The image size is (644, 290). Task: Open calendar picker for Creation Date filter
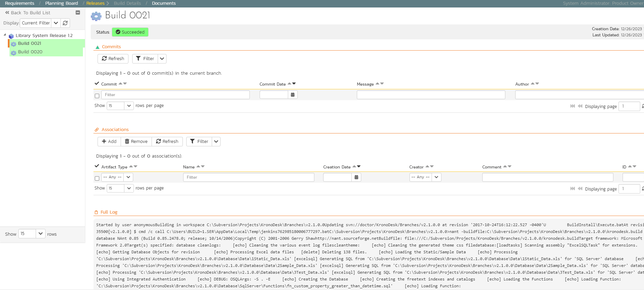356,177
